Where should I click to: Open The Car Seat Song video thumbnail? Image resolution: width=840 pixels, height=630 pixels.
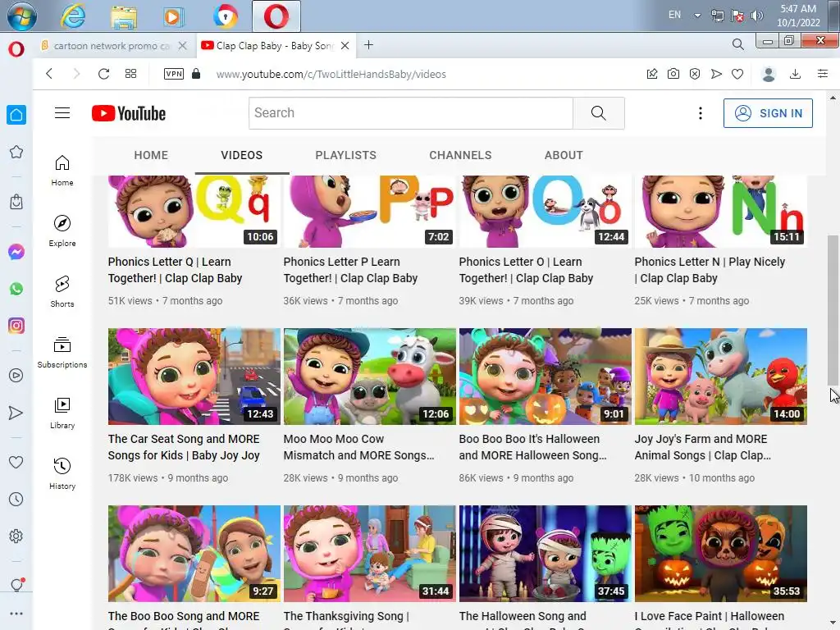point(194,376)
